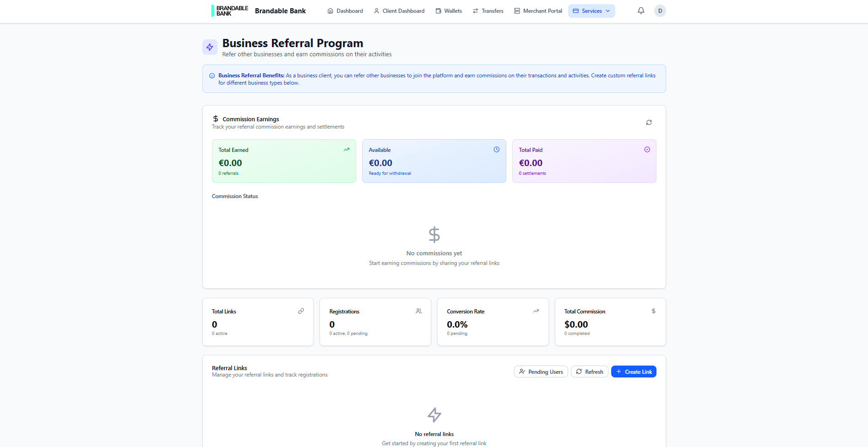
Task: Click the dollar icon in Total Commission card
Action: click(653, 311)
